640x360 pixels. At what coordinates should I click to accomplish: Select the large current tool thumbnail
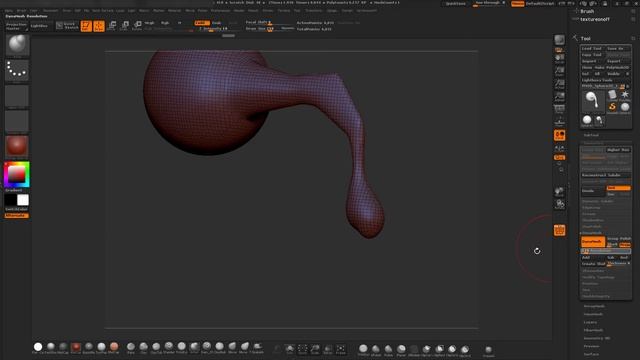(593, 101)
